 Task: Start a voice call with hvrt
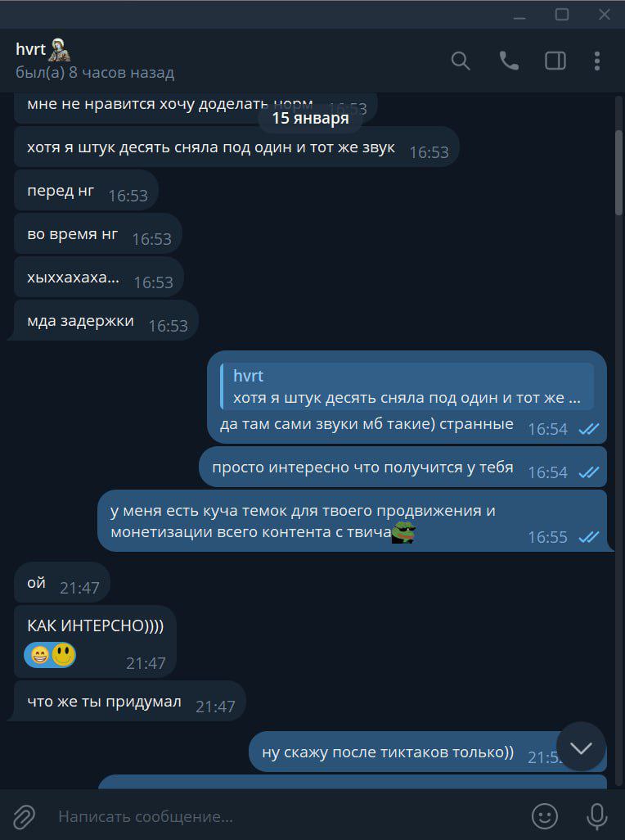508,61
